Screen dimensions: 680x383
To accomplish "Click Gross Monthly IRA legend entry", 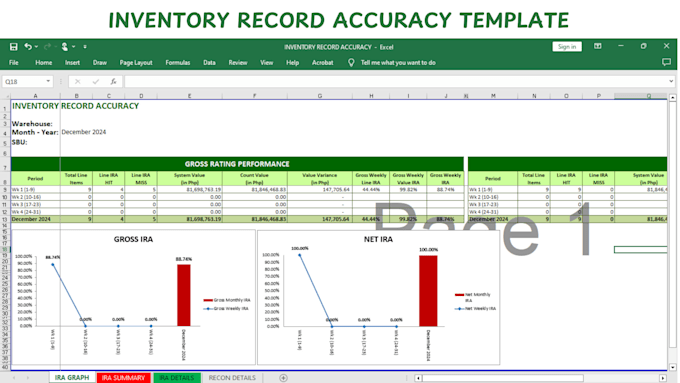I will (x=227, y=300).
